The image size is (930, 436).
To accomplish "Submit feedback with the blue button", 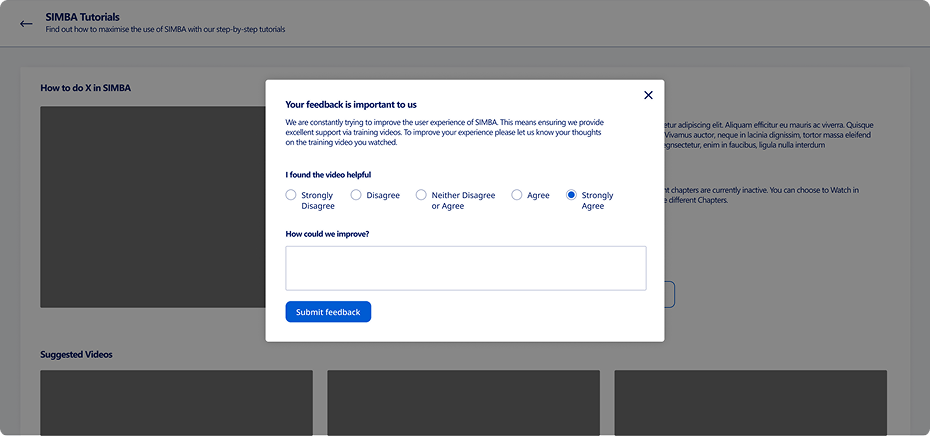I will coord(328,312).
